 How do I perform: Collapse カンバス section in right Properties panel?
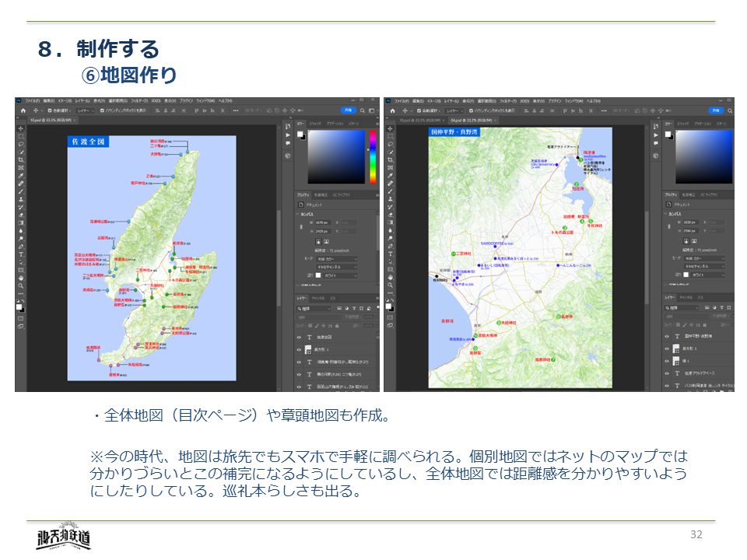667,213
